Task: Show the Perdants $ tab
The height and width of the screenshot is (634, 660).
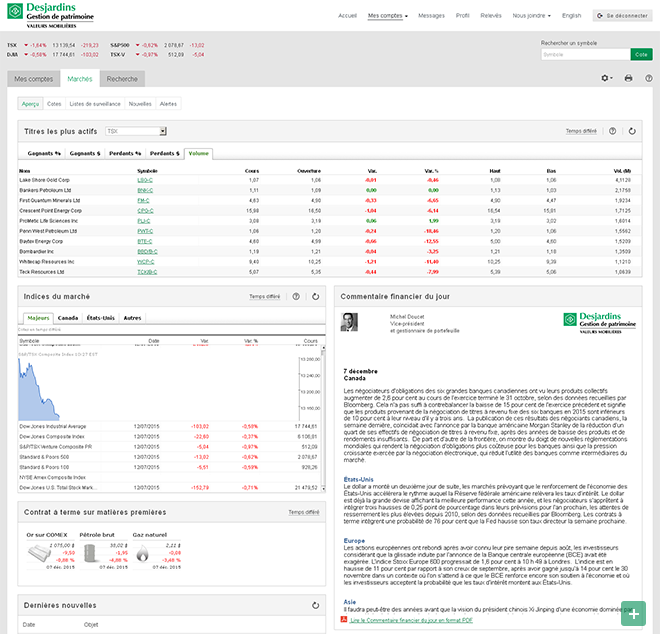Action: point(165,153)
